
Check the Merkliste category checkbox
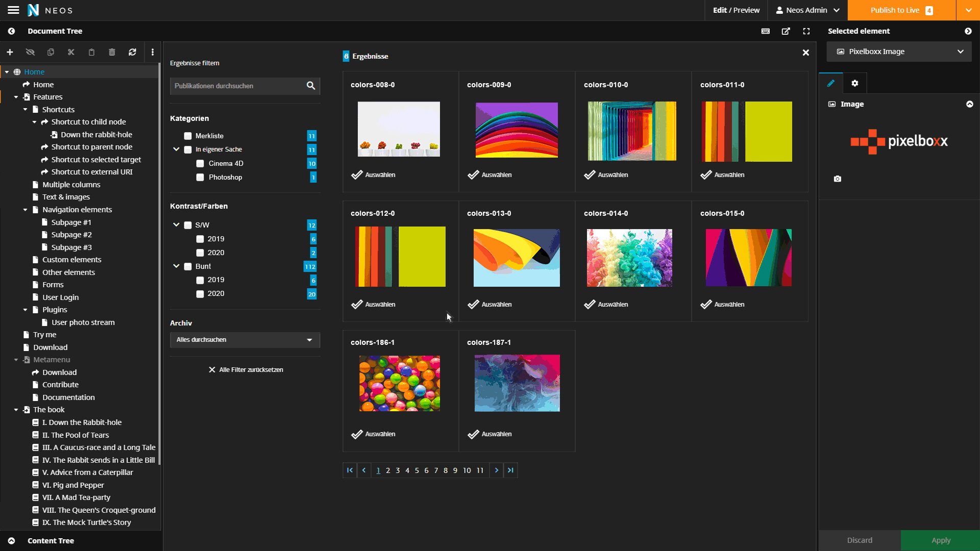188,136
